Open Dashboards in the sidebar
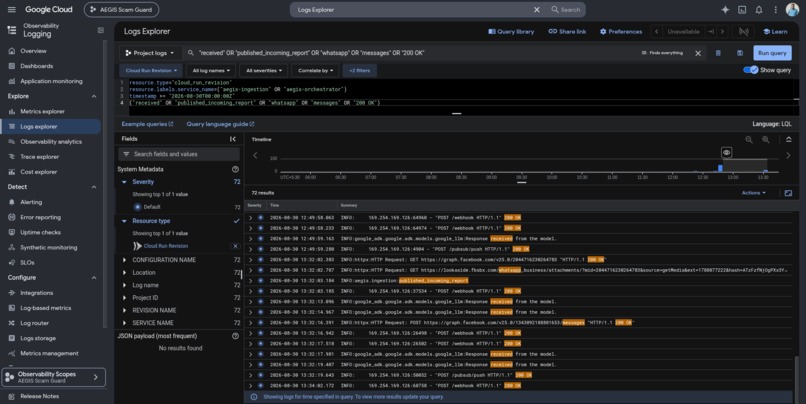This screenshot has height=404, width=806. point(36,66)
